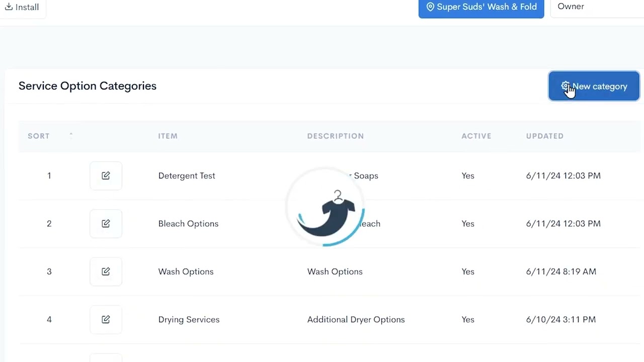This screenshot has width=644, height=362.
Task: Select the DESCRIPTION column header
Action: tap(336, 136)
